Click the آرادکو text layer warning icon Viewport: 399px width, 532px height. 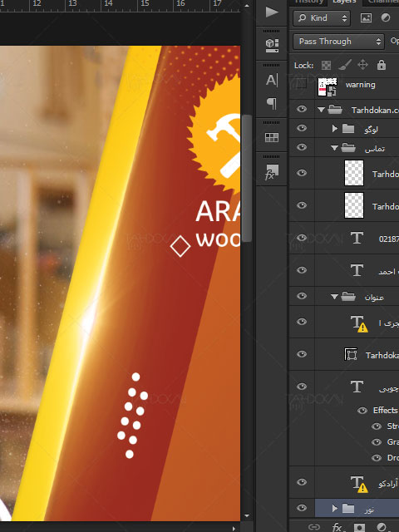(359, 484)
